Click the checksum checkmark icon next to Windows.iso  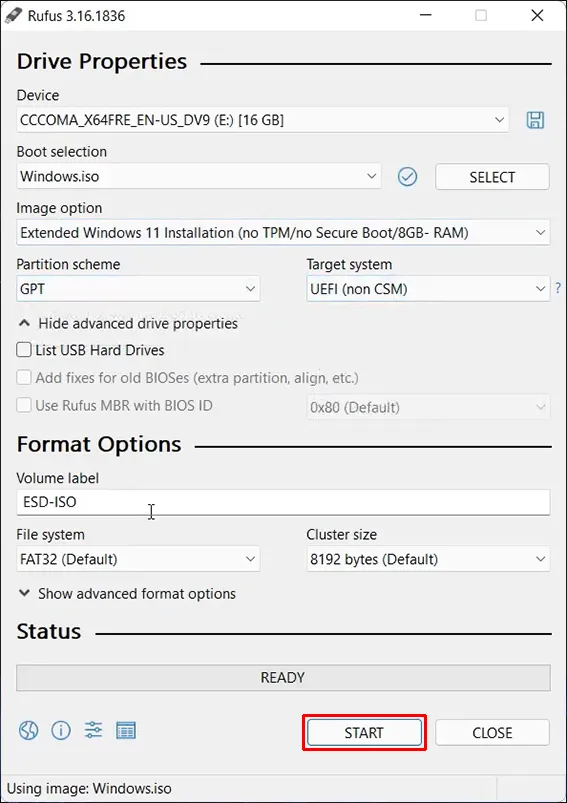click(407, 177)
